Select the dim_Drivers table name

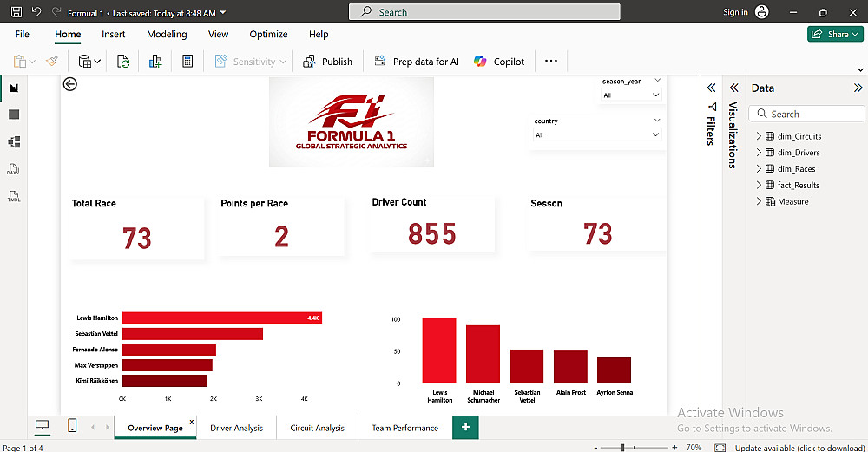coord(799,153)
